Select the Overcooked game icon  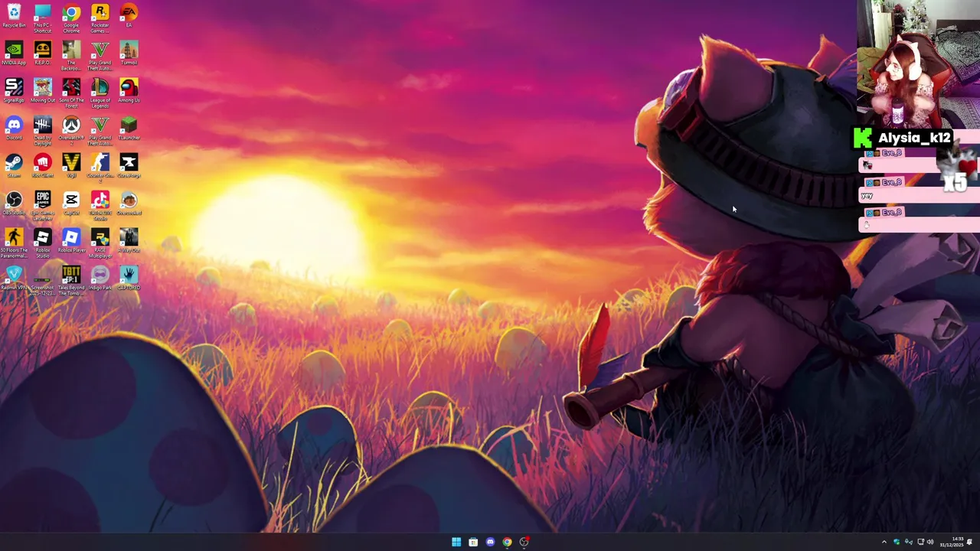click(x=129, y=203)
